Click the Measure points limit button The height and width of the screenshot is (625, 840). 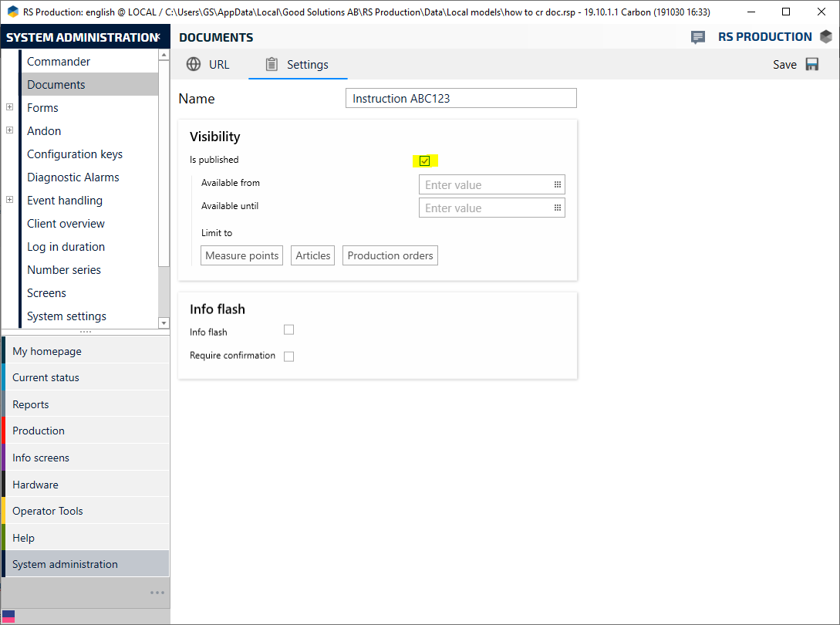(x=242, y=255)
